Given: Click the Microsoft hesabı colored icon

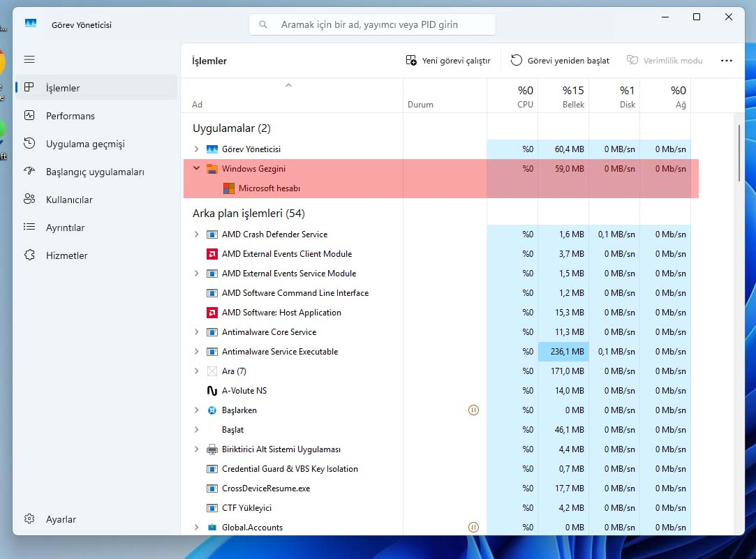Looking at the screenshot, I should pyautogui.click(x=229, y=188).
